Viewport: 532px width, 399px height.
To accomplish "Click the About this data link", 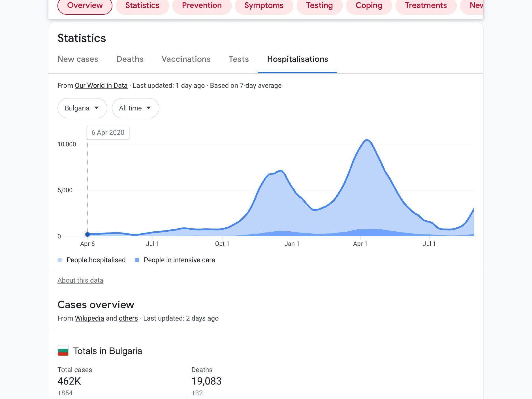I will (x=80, y=280).
